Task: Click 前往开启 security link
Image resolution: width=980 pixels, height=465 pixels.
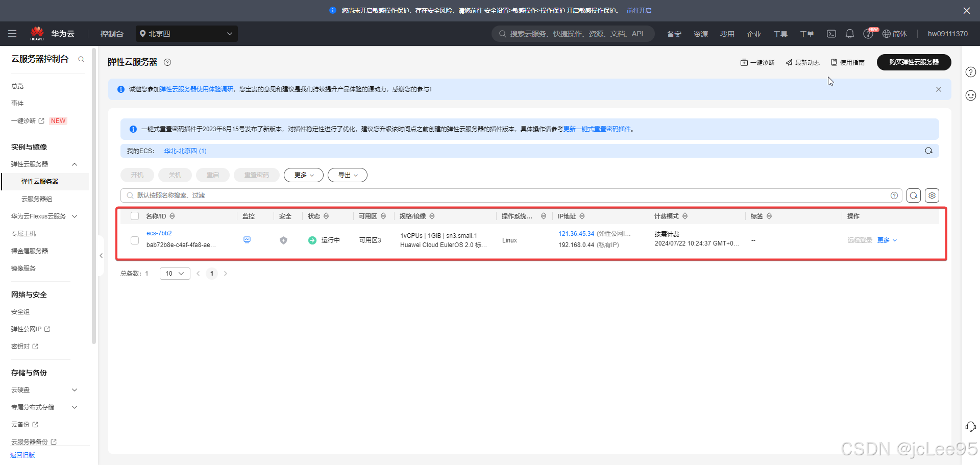Action: (639, 11)
